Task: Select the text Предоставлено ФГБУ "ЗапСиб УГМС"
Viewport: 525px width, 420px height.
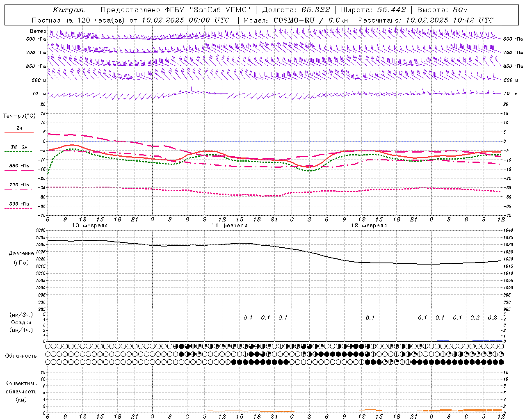Action: coord(176,10)
